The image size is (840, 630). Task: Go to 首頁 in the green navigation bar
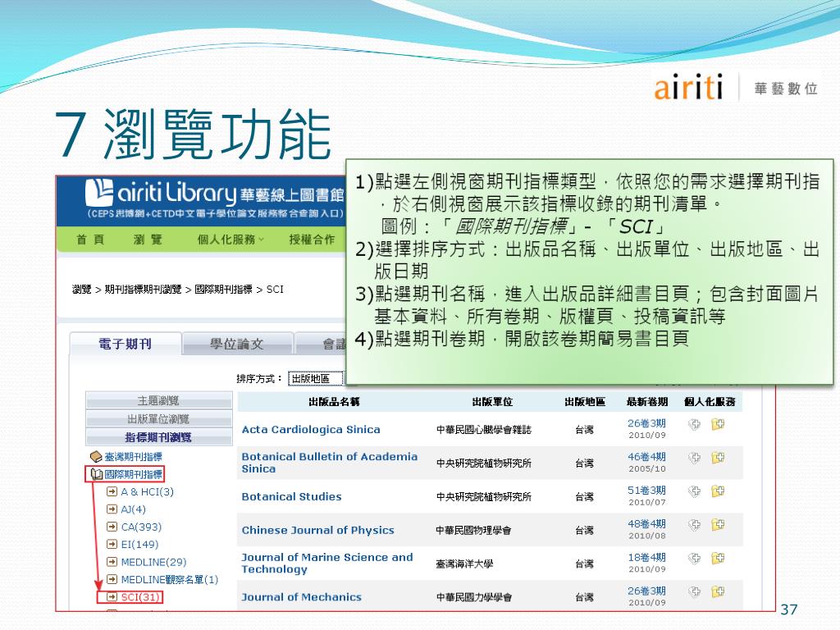click(x=90, y=240)
